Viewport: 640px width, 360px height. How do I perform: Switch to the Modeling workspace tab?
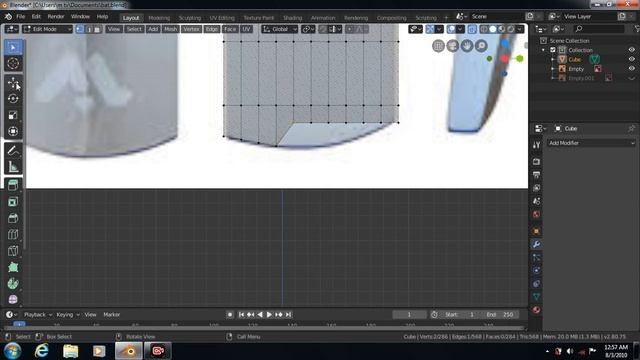159,18
